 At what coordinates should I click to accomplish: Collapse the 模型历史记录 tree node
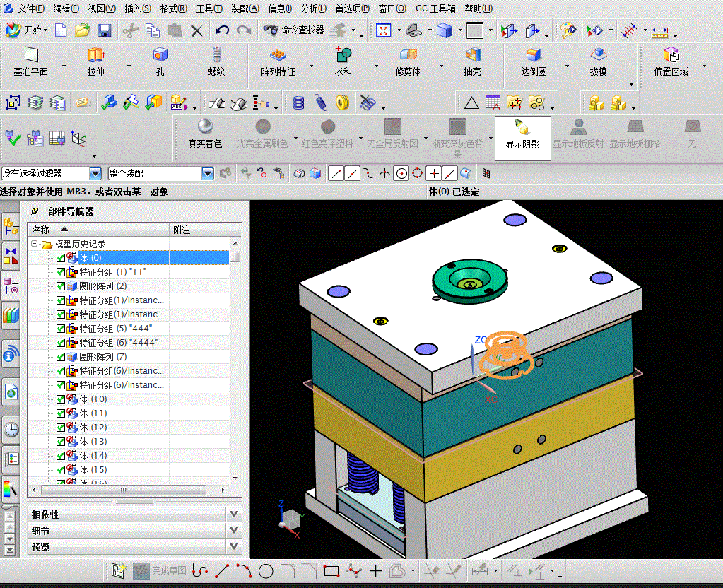(34, 244)
